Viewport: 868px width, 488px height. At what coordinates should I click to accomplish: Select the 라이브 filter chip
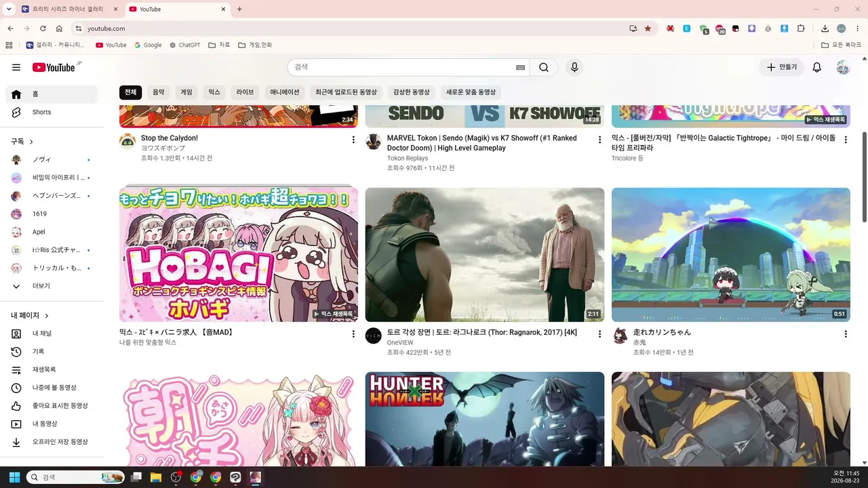pos(245,92)
